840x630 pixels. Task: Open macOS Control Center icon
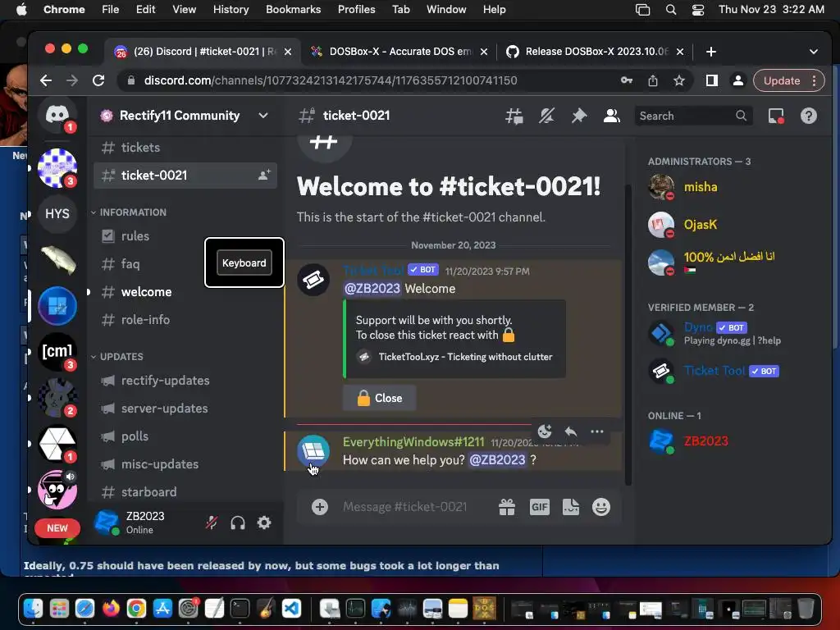tap(697, 10)
